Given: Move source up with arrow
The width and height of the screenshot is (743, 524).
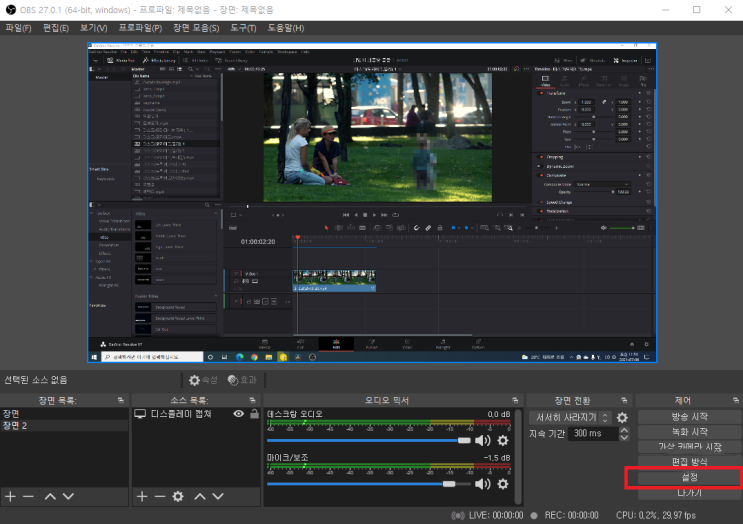Looking at the screenshot, I should pyautogui.click(x=200, y=496).
